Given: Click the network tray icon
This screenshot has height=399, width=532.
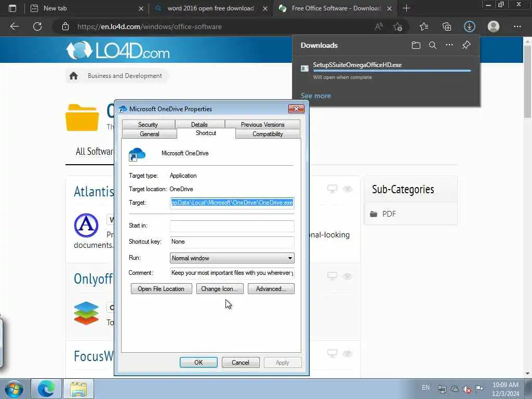Looking at the screenshot, I should [442, 389].
